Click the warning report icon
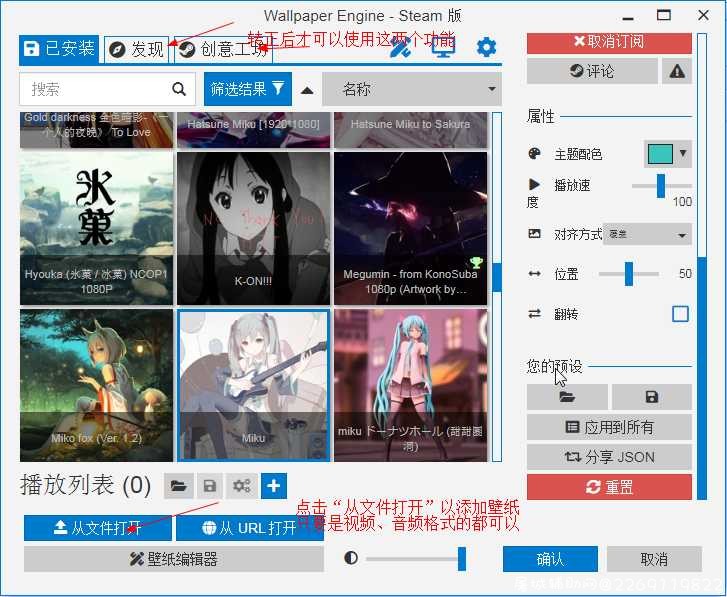Viewport: 727px width, 597px height. point(677,71)
